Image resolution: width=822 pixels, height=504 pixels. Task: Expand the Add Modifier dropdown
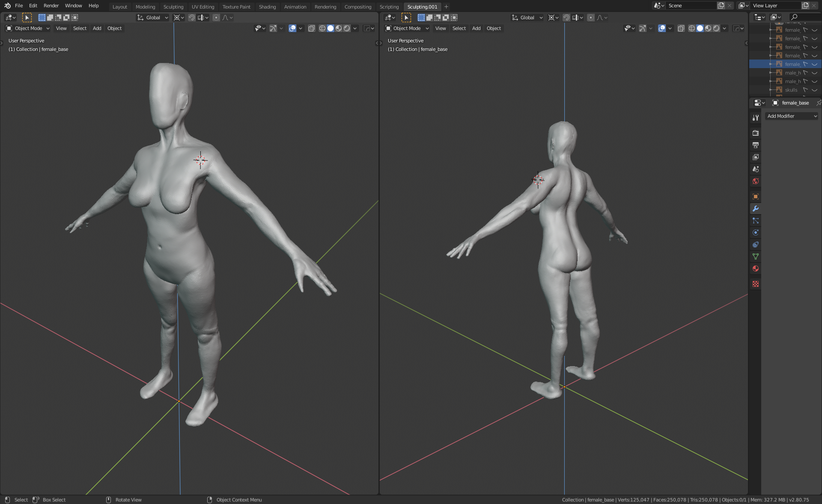coord(792,116)
